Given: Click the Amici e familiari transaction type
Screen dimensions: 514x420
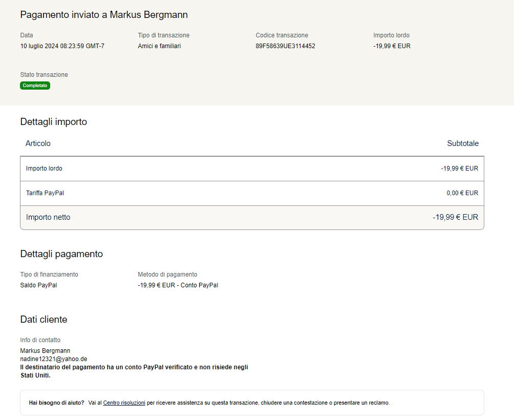Looking at the screenshot, I should (x=159, y=46).
